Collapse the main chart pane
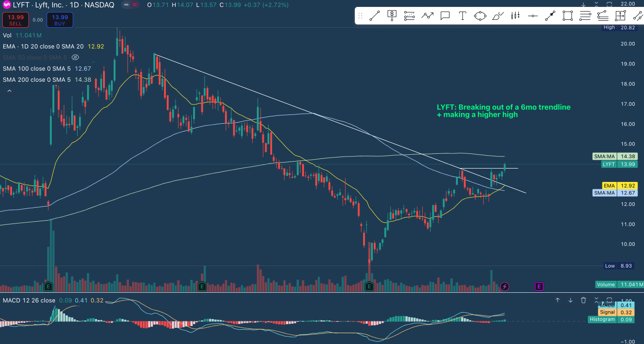 click(x=596, y=4)
